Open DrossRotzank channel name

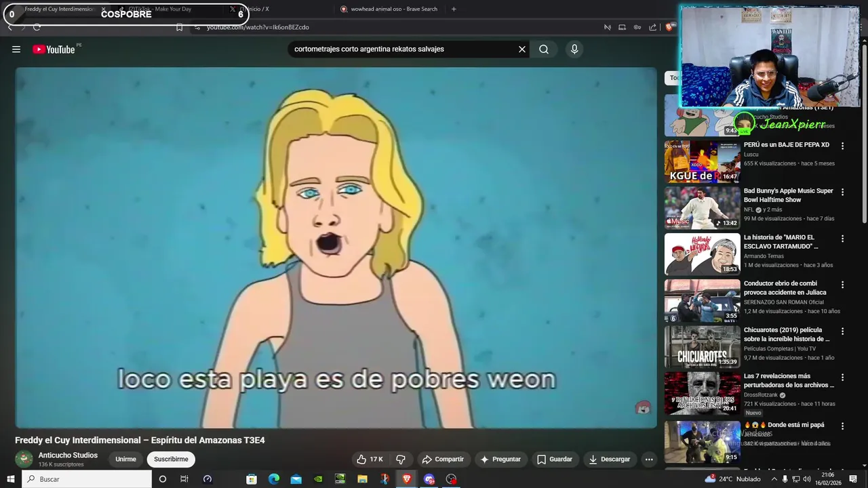(760, 394)
